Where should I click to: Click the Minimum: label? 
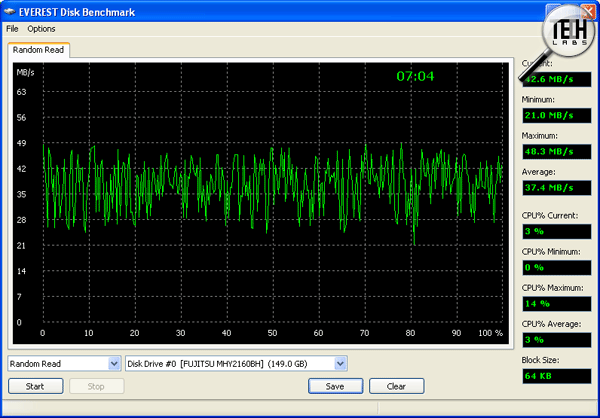pos(538,100)
